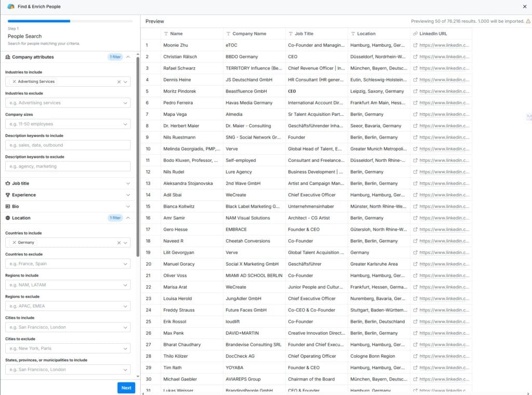Open the Industries to exclude dropdown

pos(68,103)
